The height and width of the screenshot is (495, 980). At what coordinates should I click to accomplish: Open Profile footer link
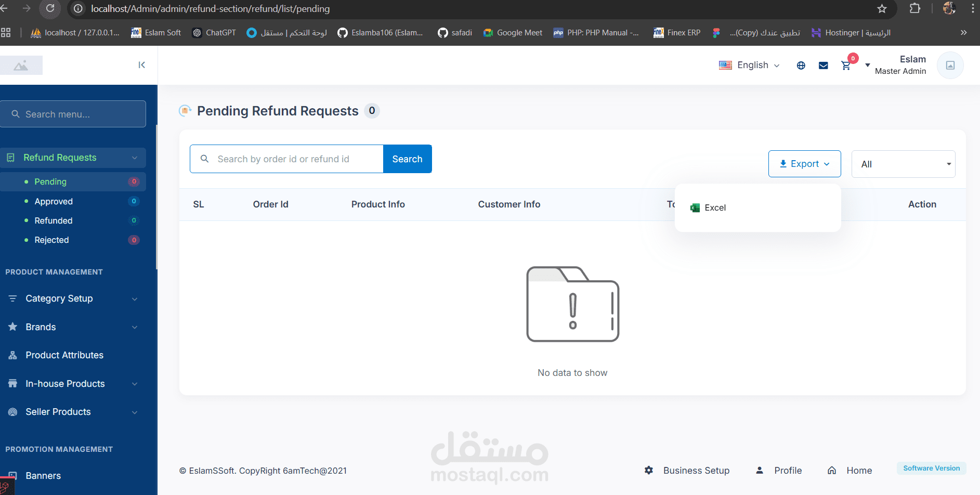779,471
